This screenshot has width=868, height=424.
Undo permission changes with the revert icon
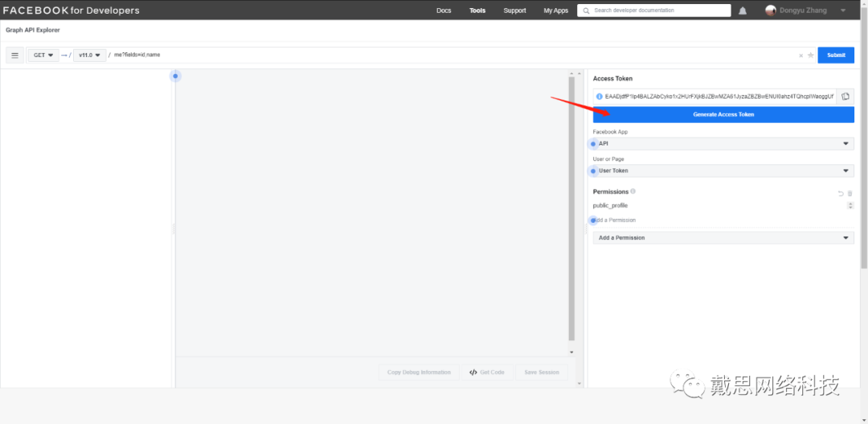coord(841,193)
